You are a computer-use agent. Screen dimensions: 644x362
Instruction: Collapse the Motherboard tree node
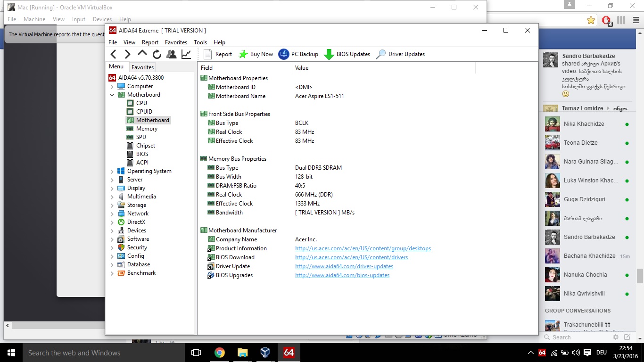pos(112,95)
